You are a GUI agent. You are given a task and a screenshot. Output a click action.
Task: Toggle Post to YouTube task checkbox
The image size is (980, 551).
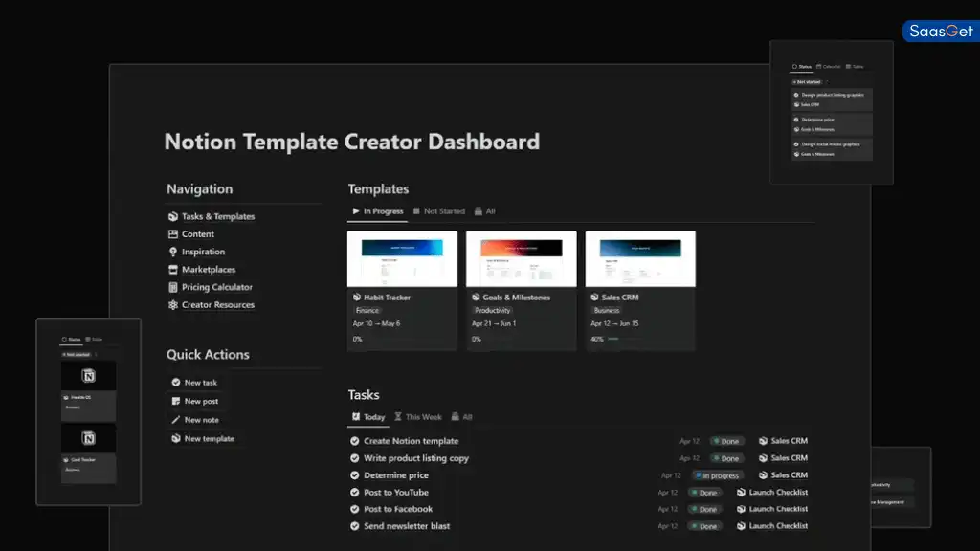point(354,493)
